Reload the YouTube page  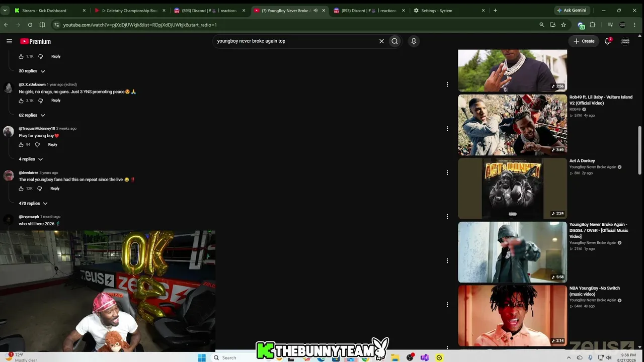[30, 25]
